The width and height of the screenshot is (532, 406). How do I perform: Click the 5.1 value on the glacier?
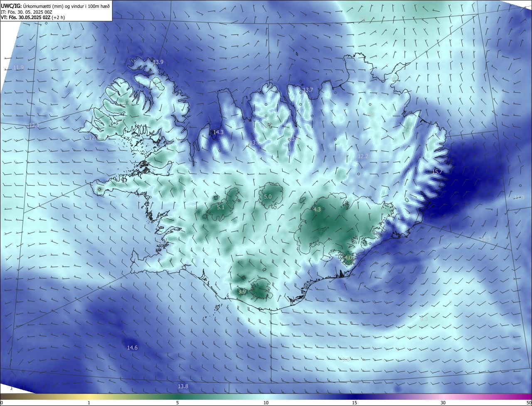[x=221, y=207]
